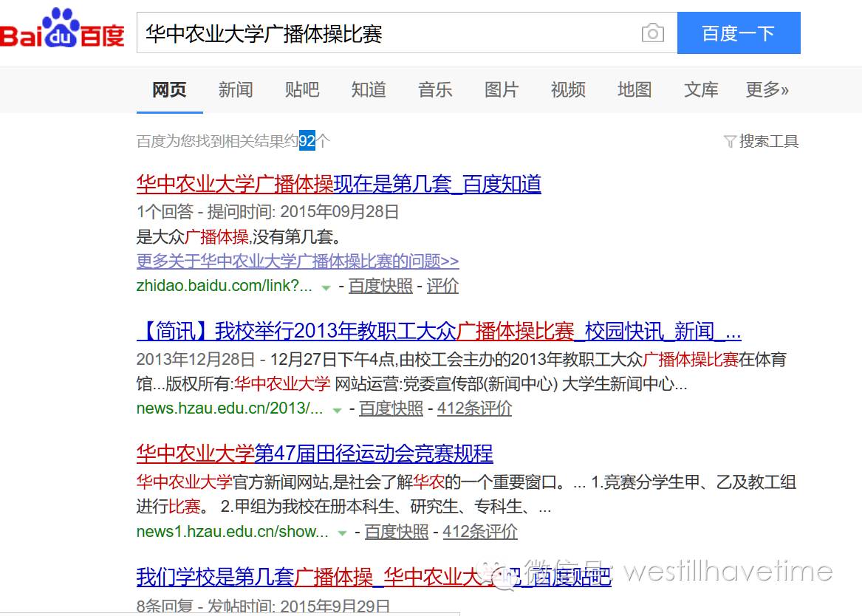Viewport: 862px width, 616px height.
Task: Expand the 更多» tab menu
Action: (767, 89)
